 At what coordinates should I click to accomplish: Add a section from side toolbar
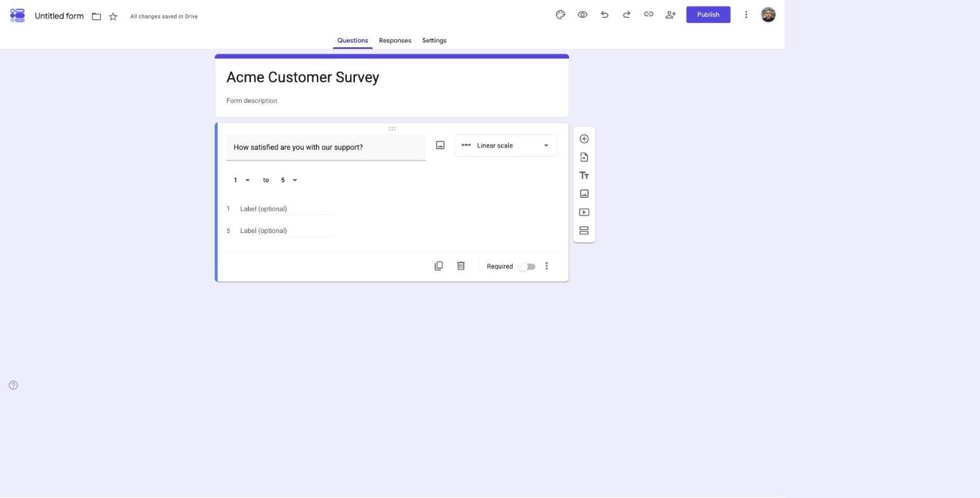point(584,231)
